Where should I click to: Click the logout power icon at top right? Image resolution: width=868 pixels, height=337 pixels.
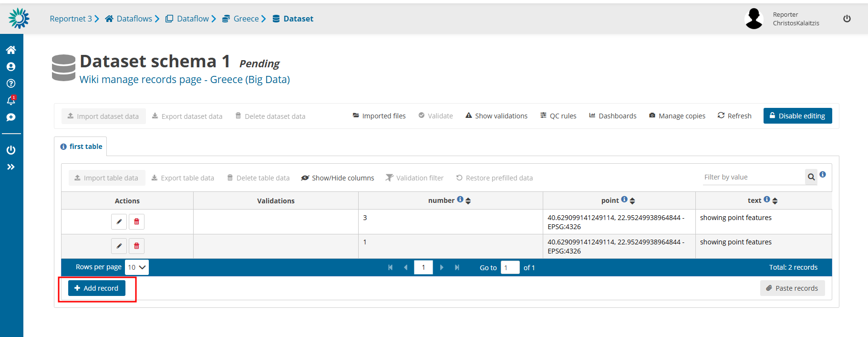(x=847, y=19)
